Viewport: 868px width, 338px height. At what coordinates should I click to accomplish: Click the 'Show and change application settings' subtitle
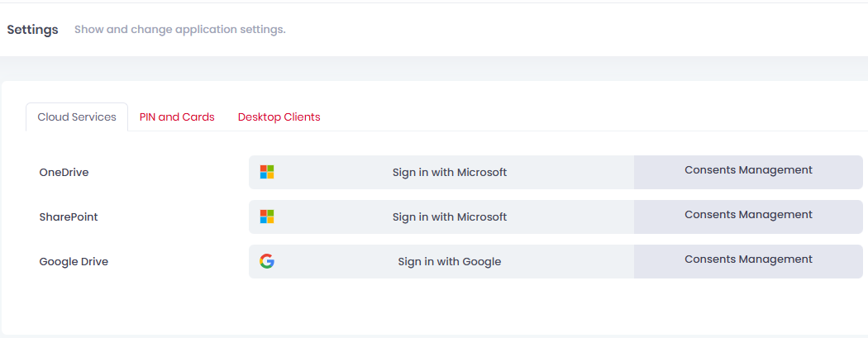point(180,29)
